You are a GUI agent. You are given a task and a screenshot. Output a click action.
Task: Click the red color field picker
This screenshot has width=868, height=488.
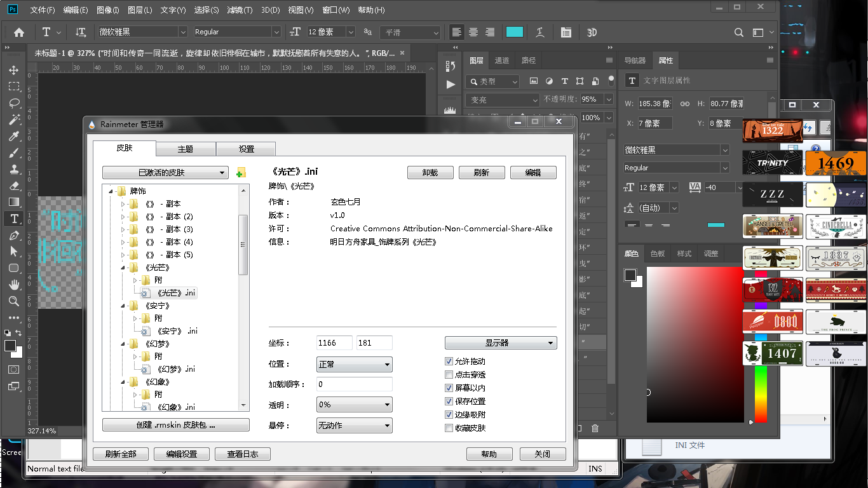pyautogui.click(x=695, y=344)
